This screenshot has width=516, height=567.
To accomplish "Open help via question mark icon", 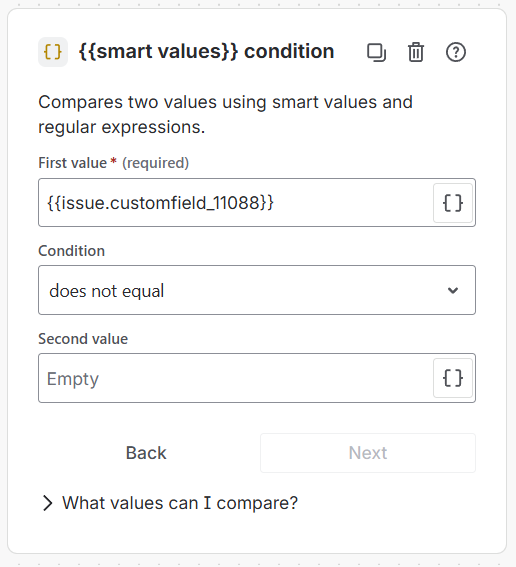I will [456, 52].
